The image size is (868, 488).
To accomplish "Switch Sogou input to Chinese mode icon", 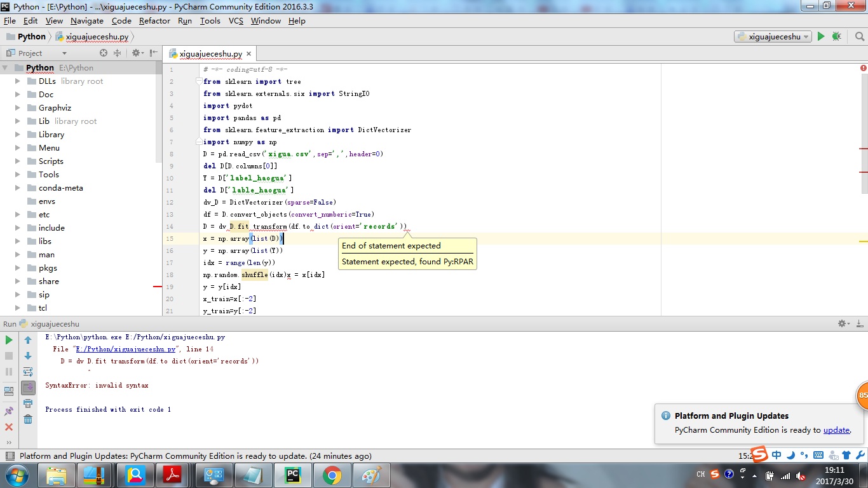I will coord(776,455).
